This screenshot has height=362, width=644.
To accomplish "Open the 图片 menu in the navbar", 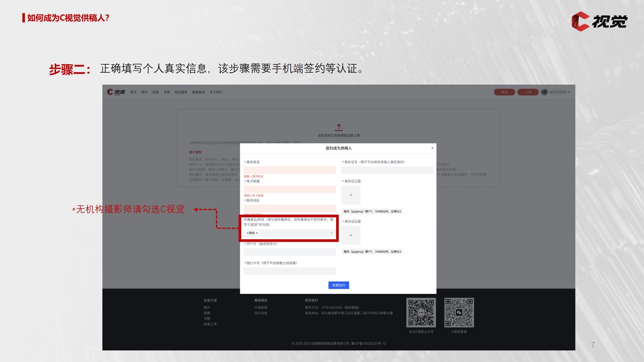I will point(144,92).
